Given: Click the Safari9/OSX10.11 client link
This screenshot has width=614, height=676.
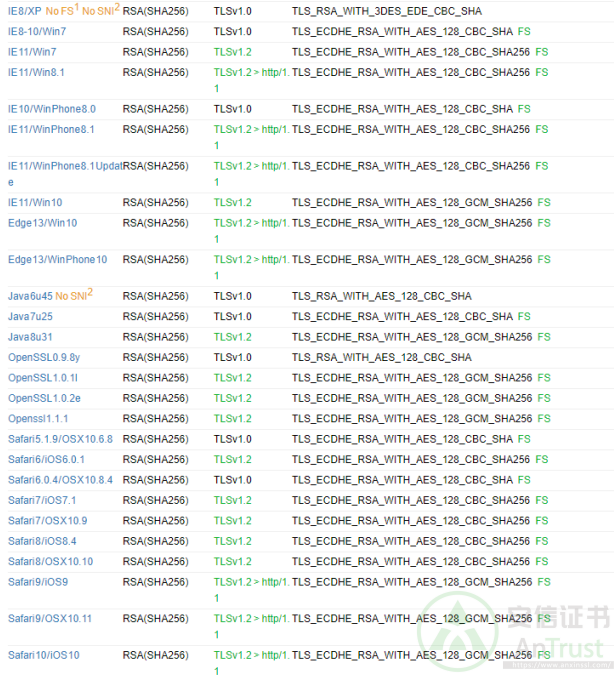Looking at the screenshot, I should point(50,618).
